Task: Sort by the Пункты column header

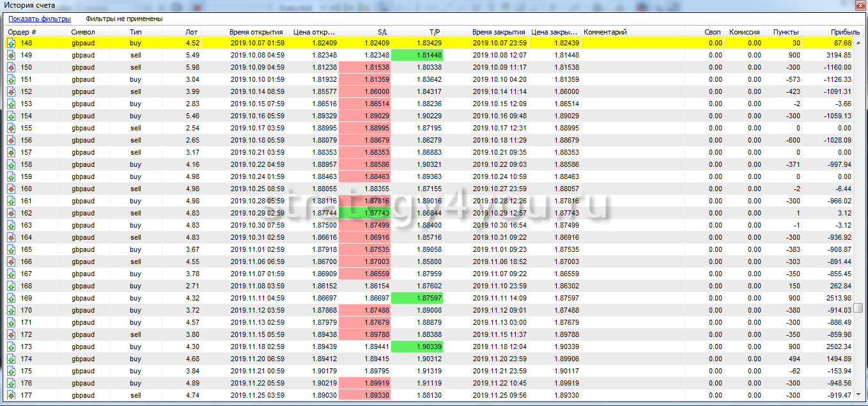Action: (x=786, y=32)
